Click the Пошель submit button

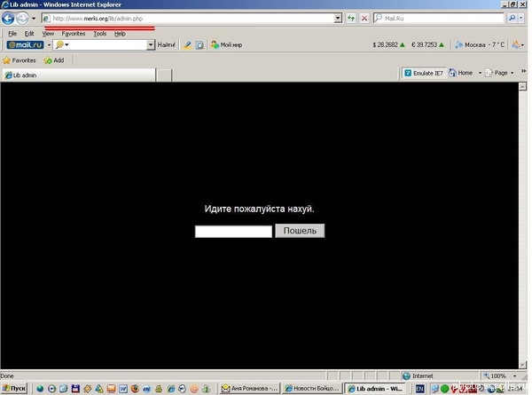pyautogui.click(x=300, y=231)
